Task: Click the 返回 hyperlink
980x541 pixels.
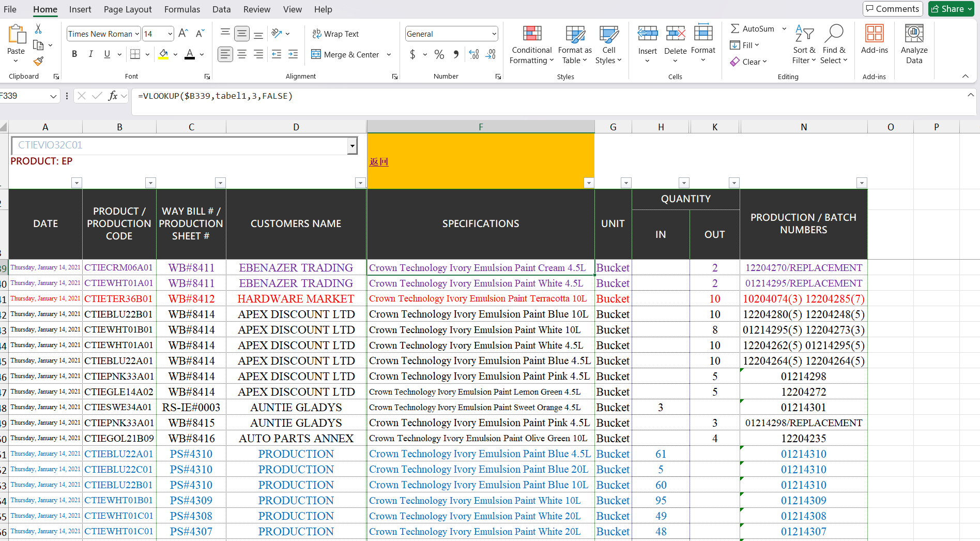Action: [x=379, y=162]
